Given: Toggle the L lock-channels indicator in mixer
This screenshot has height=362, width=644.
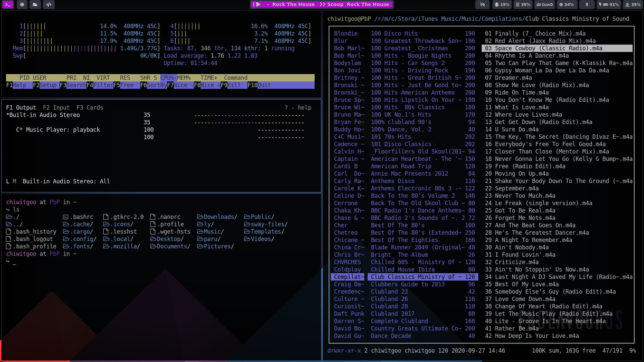Looking at the screenshot, I should 8,181.
